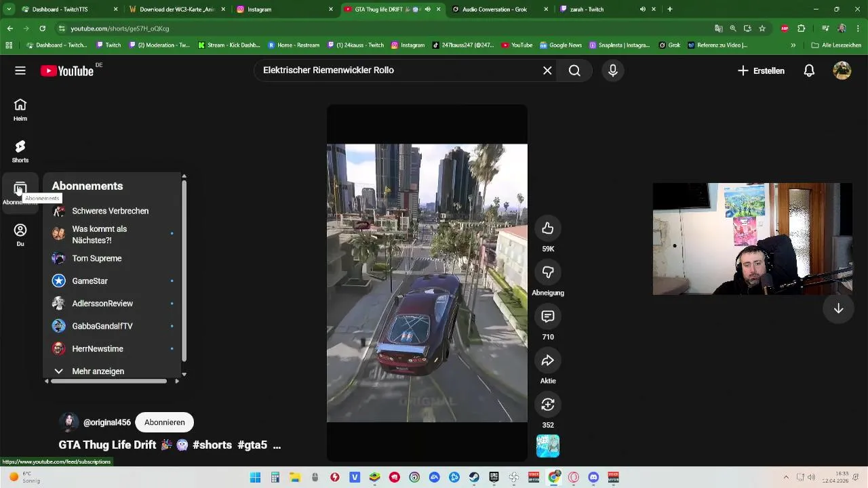The image size is (868, 488).
Task: Clear the search text with the X
Action: point(547,70)
